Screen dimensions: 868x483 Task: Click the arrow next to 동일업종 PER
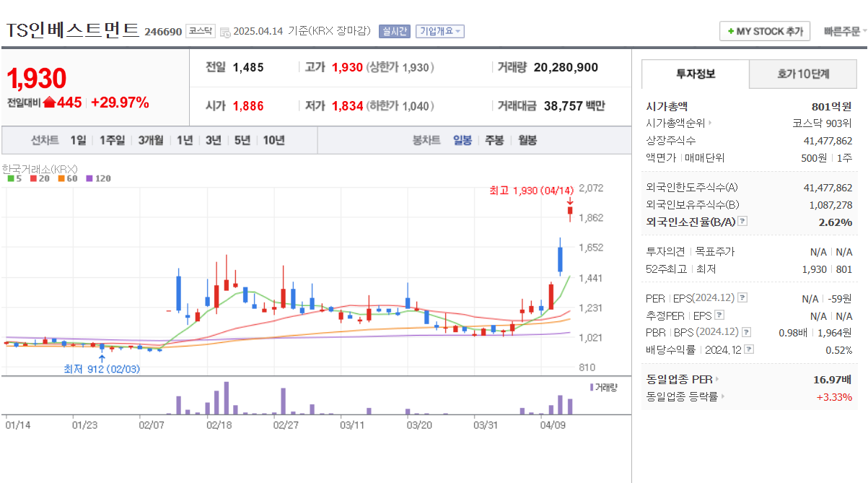point(716,379)
